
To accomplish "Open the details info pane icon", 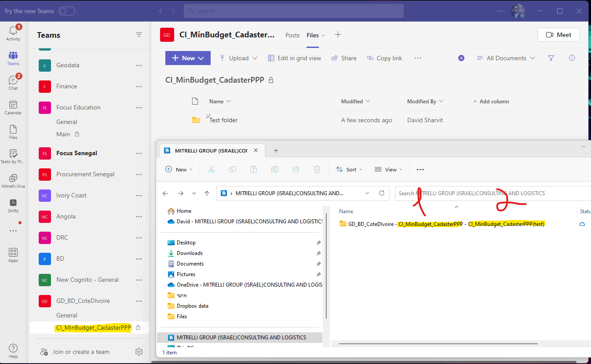I will tap(572, 58).
